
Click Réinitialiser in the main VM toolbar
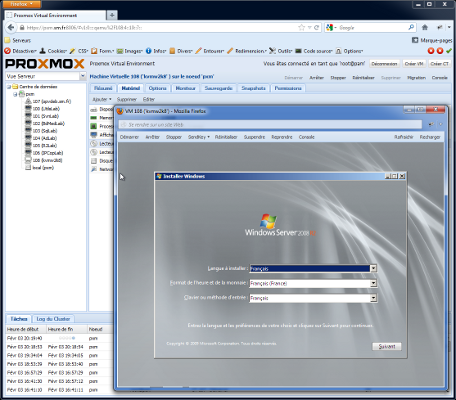[x=363, y=78]
